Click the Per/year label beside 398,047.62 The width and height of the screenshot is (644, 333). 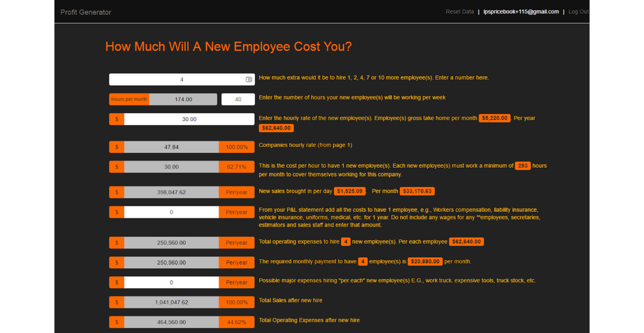[x=237, y=192]
